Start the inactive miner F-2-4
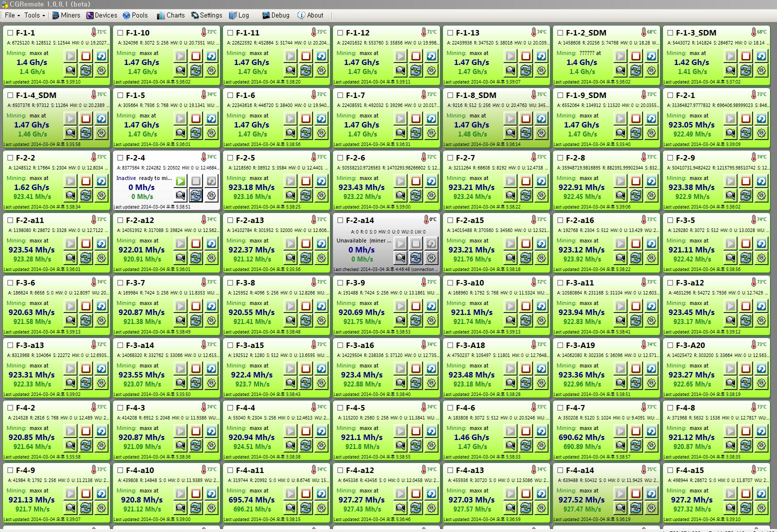The height and width of the screenshot is (532, 777). pos(180,181)
